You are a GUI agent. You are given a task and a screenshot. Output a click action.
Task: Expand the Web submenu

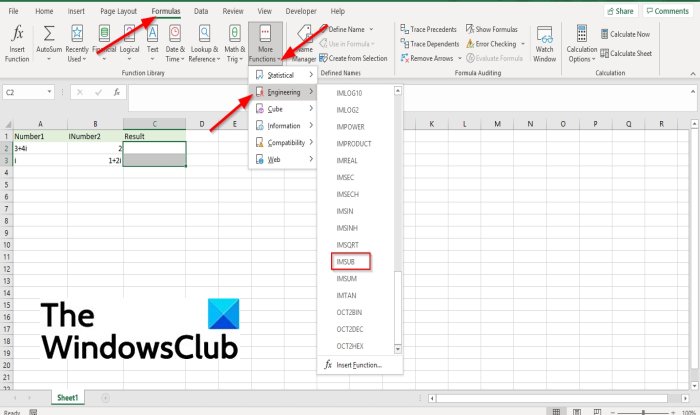point(283,159)
